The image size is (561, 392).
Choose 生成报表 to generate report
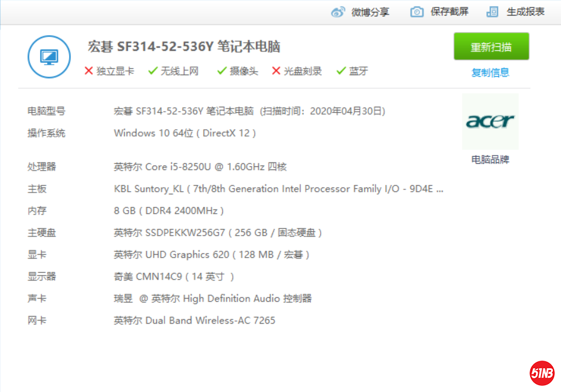[526, 12]
